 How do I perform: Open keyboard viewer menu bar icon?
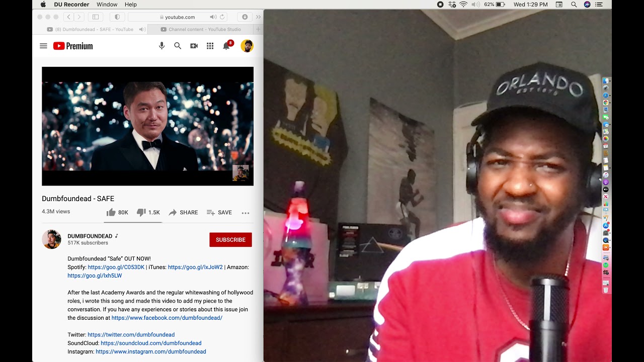(559, 5)
